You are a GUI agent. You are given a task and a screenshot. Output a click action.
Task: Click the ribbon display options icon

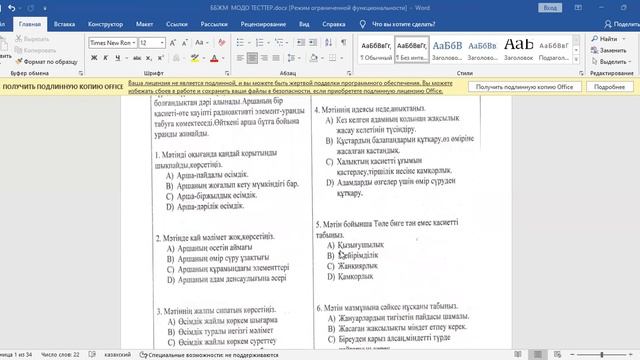pos(578,8)
